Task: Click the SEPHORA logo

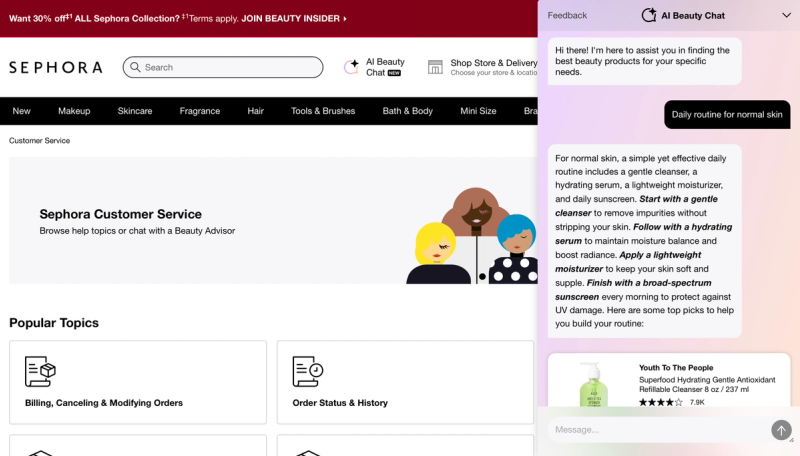Action: (56, 67)
